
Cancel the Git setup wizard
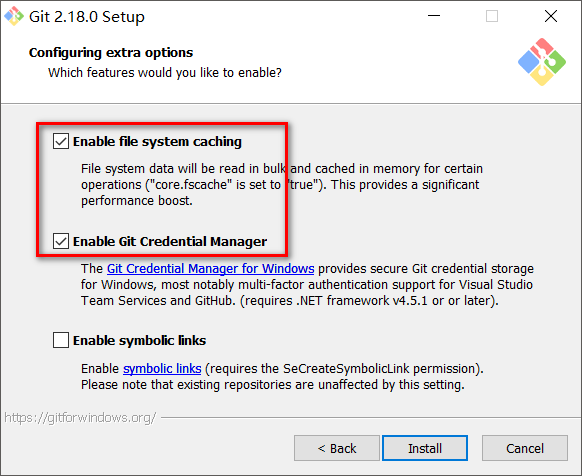pyautogui.click(x=525, y=448)
